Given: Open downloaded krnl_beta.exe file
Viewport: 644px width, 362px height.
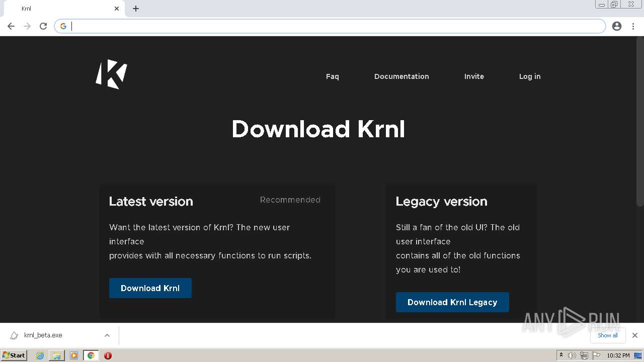Looking at the screenshot, I should pyautogui.click(x=43, y=335).
